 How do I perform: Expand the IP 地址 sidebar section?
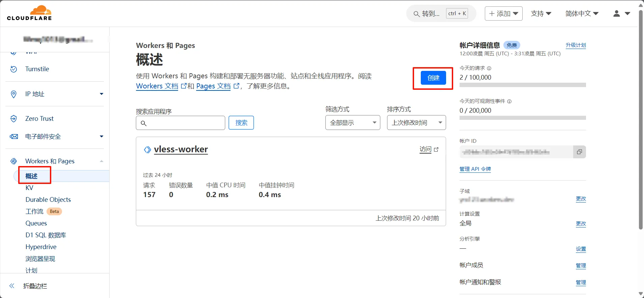(101, 94)
